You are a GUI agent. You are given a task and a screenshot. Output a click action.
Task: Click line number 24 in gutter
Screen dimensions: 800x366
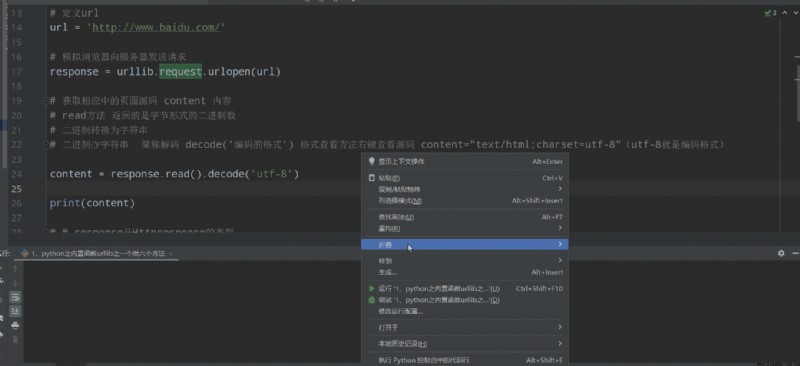point(16,174)
